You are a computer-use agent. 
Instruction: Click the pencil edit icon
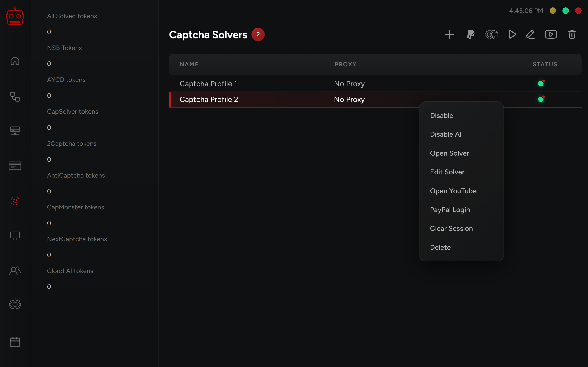pyautogui.click(x=530, y=34)
